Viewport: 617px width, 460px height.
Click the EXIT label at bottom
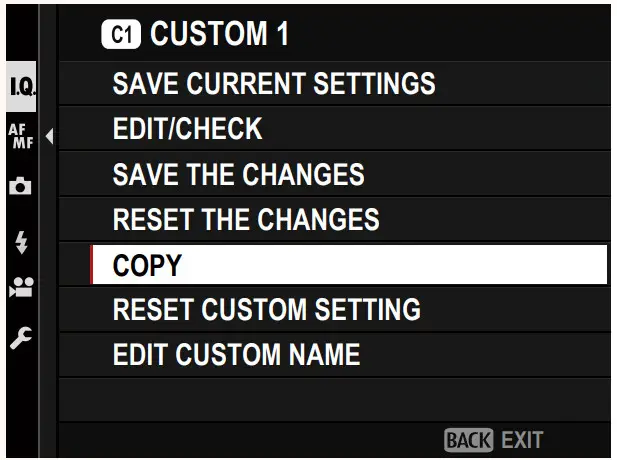(x=522, y=440)
